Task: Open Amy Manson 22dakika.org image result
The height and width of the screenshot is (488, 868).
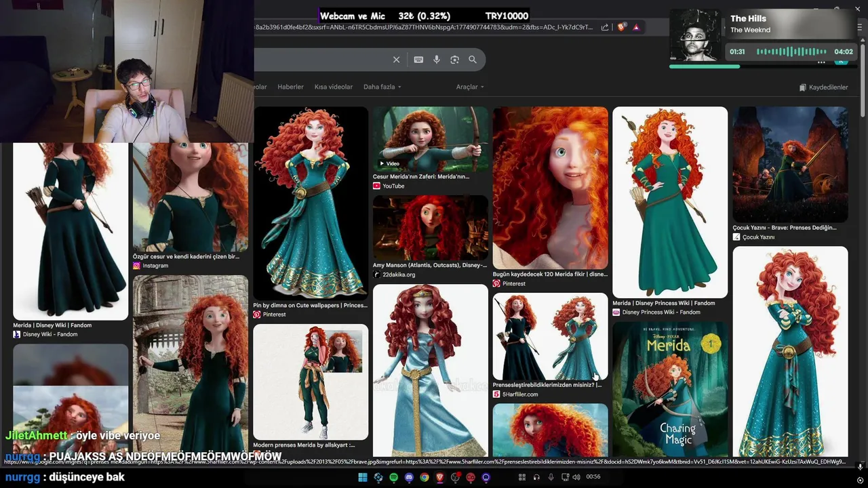Action: pos(431,228)
